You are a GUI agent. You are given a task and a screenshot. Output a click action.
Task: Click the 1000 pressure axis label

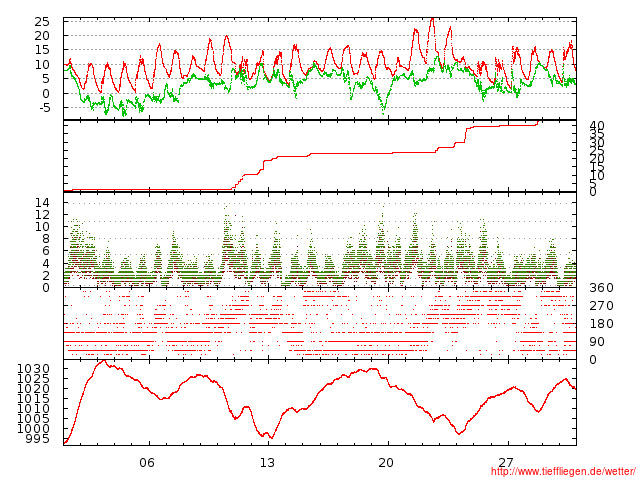click(33, 429)
